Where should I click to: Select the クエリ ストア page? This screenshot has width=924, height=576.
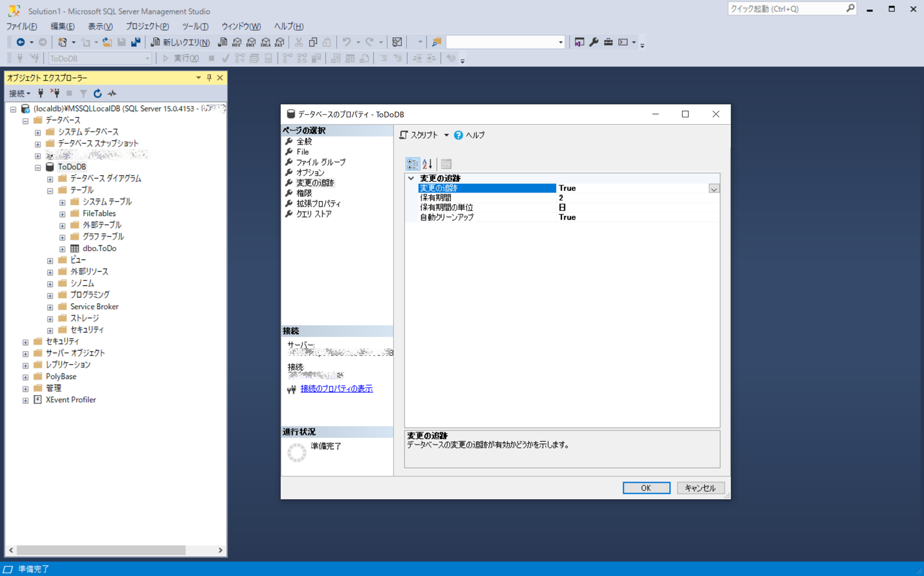pos(313,214)
